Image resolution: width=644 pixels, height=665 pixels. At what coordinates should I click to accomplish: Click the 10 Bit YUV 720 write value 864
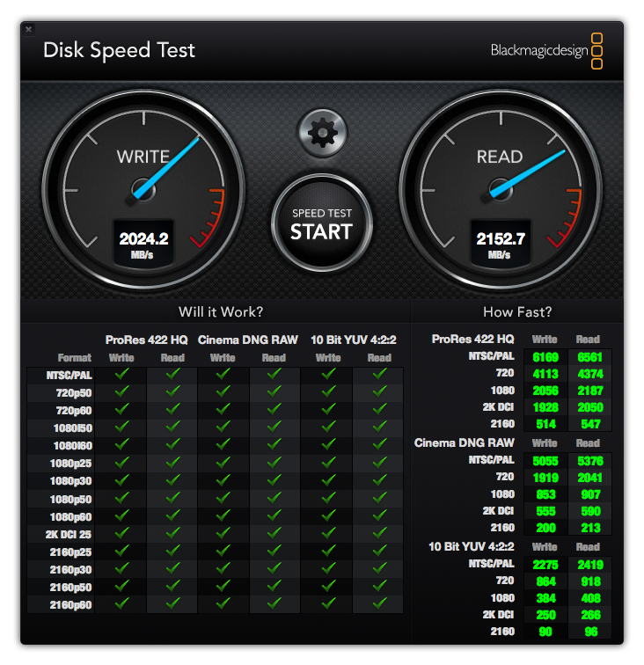click(546, 581)
